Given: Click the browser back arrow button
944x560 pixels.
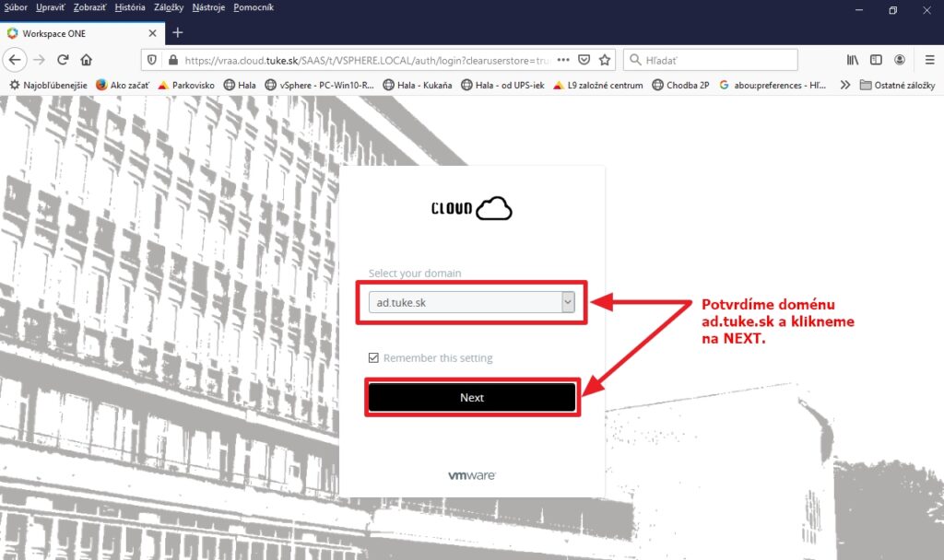Looking at the screenshot, I should pyautogui.click(x=15, y=60).
